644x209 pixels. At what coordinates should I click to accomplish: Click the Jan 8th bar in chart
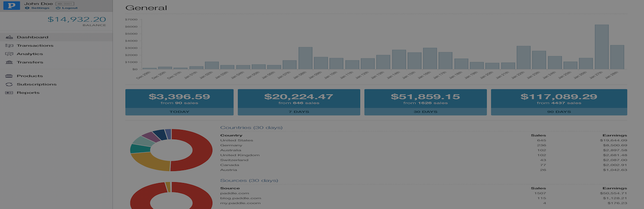[305, 58]
